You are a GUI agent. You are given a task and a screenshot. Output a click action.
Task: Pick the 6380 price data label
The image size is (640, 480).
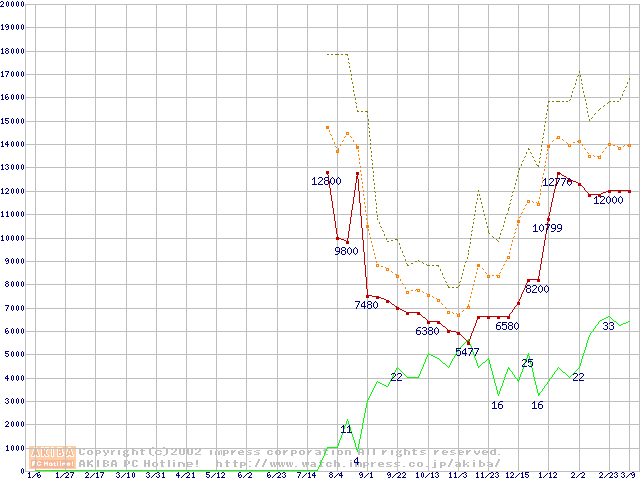(x=427, y=331)
